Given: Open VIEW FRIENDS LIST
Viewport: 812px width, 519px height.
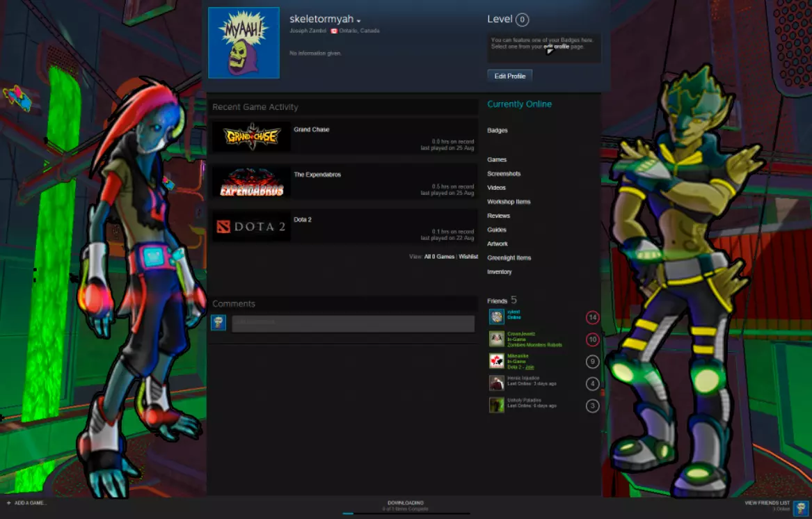Looking at the screenshot, I should click(x=767, y=503).
